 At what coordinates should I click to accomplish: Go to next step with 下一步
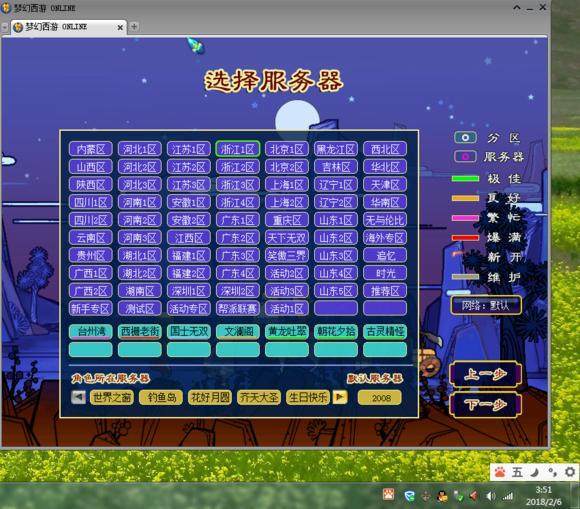pos(485,404)
